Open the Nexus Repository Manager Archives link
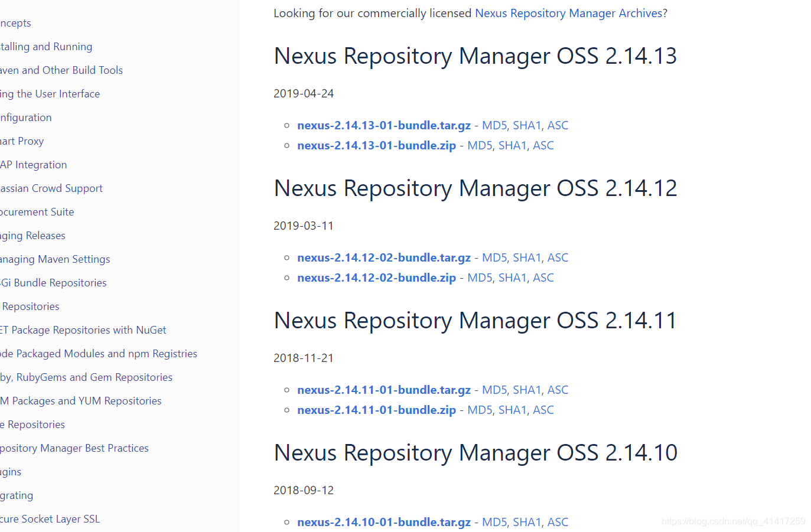 569,13
